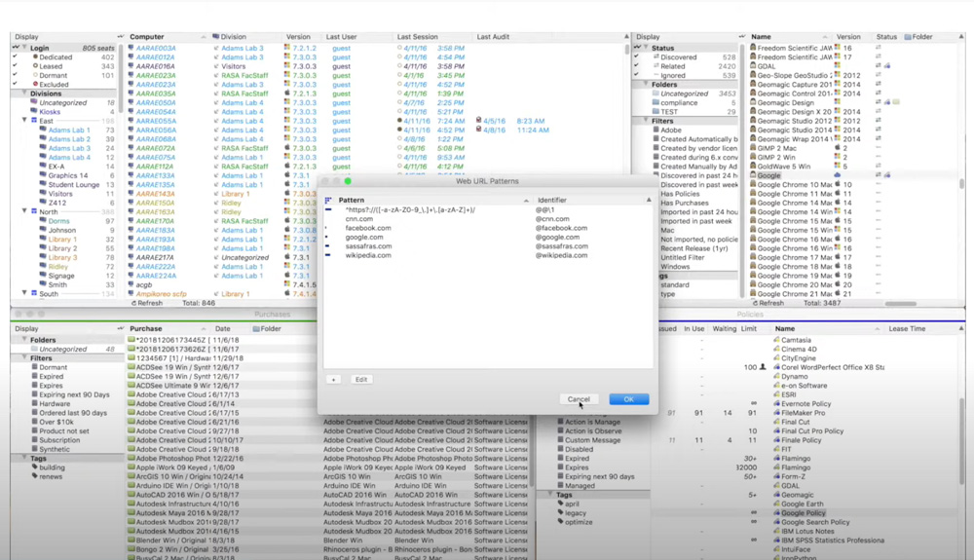Click the Google product row cloud icon
974x560 pixels.
[838, 175]
